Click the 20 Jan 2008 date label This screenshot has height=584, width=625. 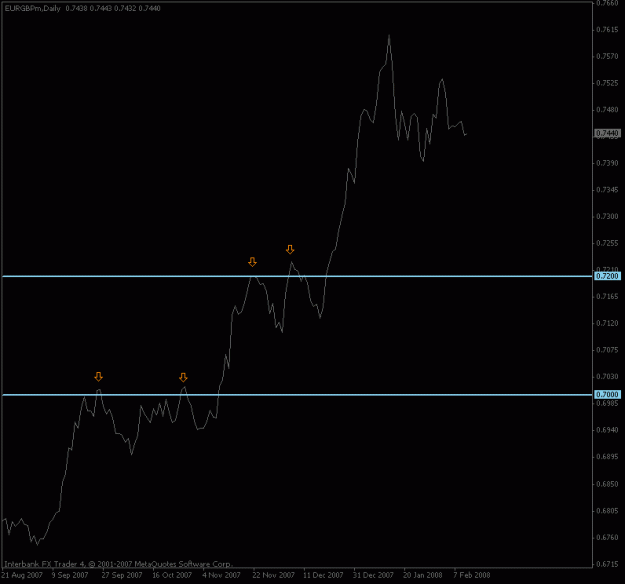point(423,575)
